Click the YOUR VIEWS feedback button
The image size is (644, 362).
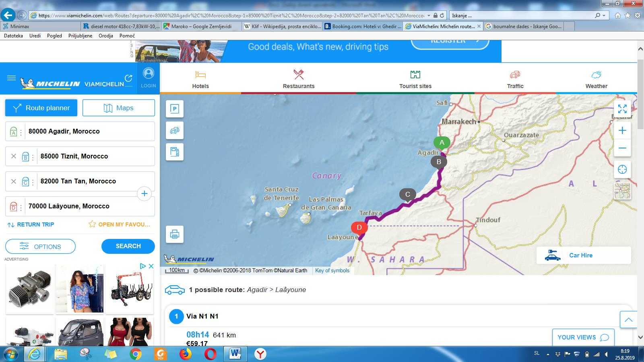pos(583,337)
